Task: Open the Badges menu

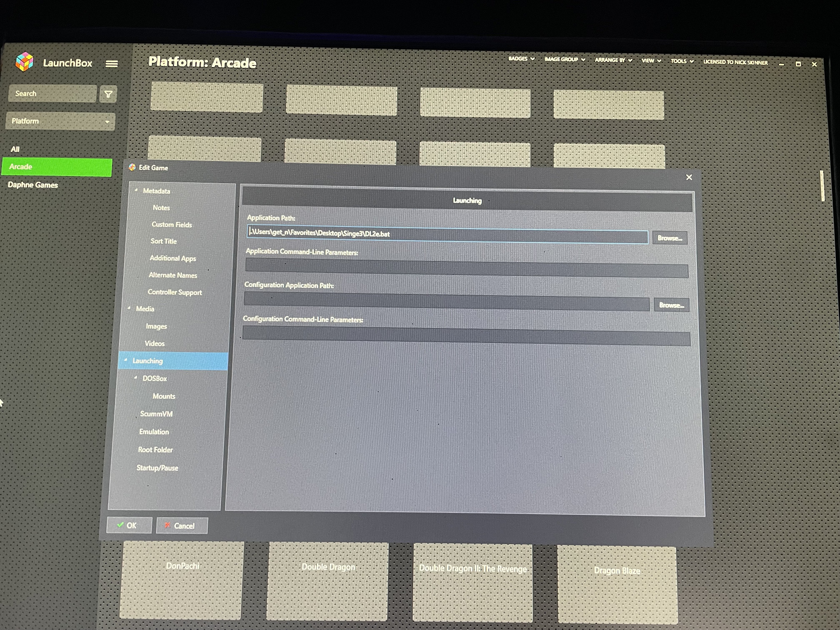Action: (521, 59)
